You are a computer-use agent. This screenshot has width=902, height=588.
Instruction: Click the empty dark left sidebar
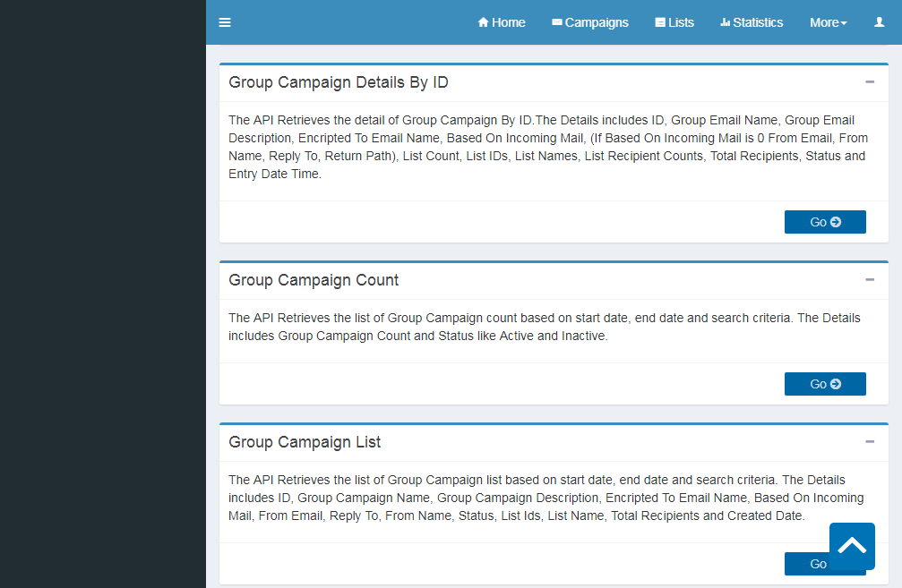click(x=103, y=313)
